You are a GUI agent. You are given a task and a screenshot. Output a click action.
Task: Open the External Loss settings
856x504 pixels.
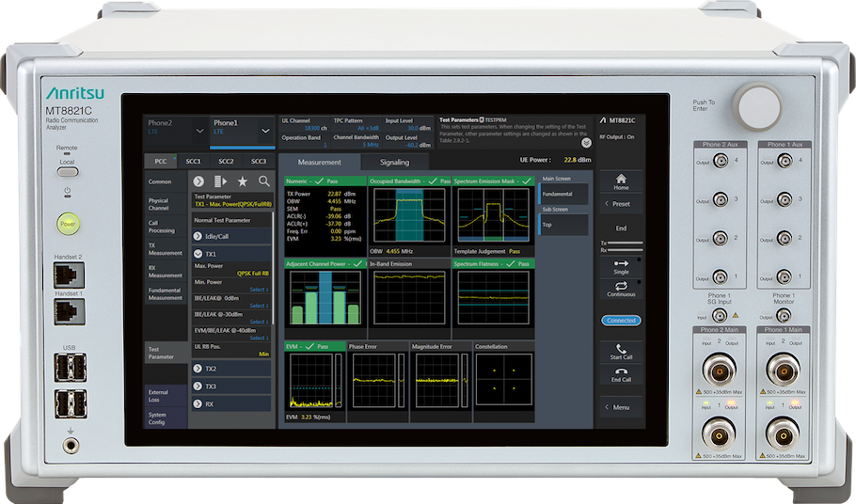pos(159,396)
